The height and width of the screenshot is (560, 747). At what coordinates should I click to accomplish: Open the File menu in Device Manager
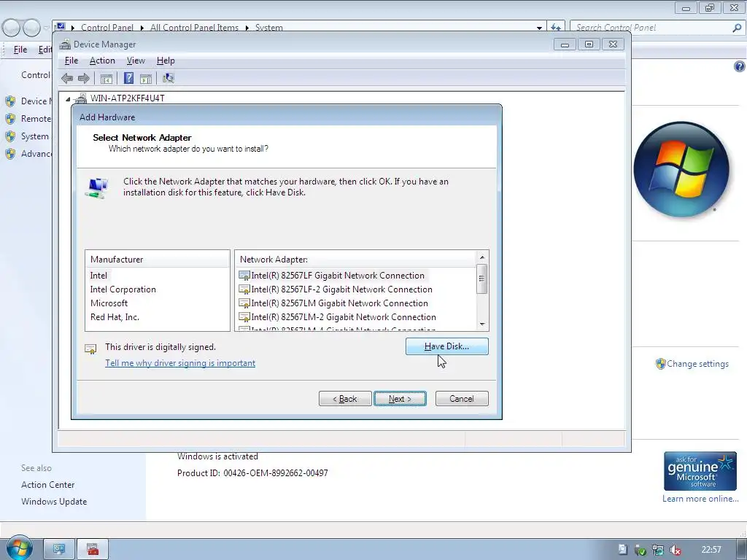71,61
